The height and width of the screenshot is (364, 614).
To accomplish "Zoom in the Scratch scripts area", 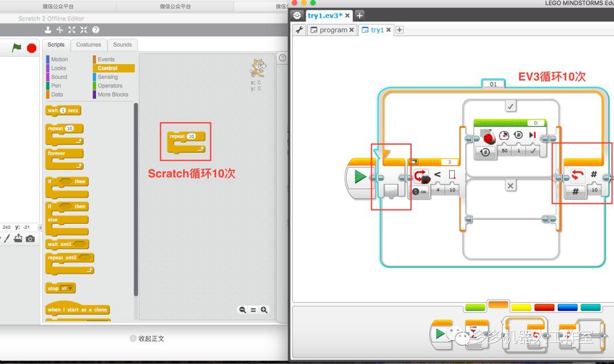I will point(264,309).
